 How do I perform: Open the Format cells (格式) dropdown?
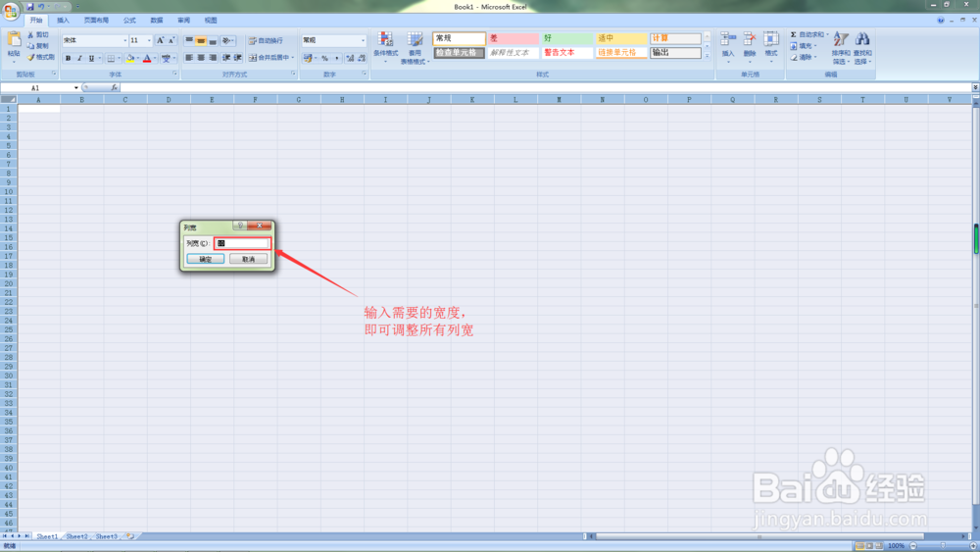pos(771,47)
